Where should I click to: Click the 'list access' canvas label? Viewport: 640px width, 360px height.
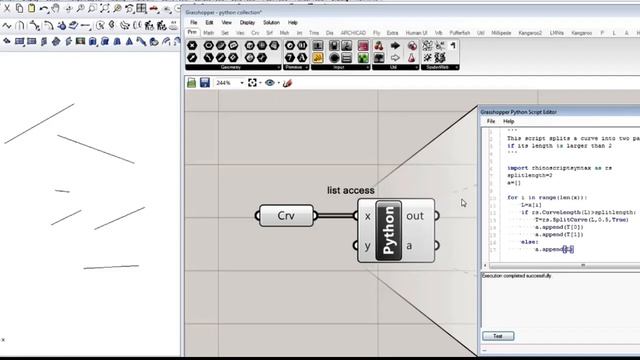[x=351, y=190]
